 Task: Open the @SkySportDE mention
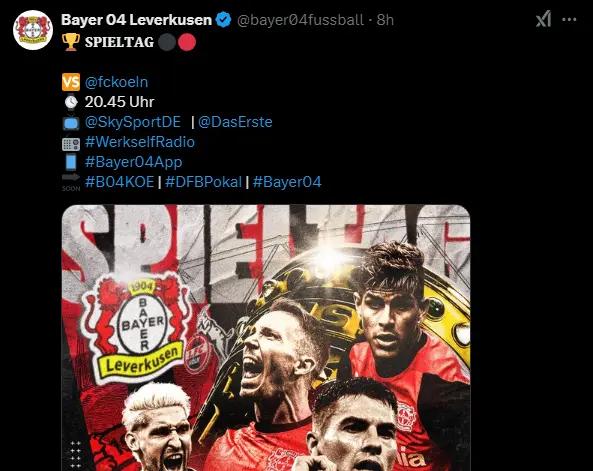tap(133, 122)
